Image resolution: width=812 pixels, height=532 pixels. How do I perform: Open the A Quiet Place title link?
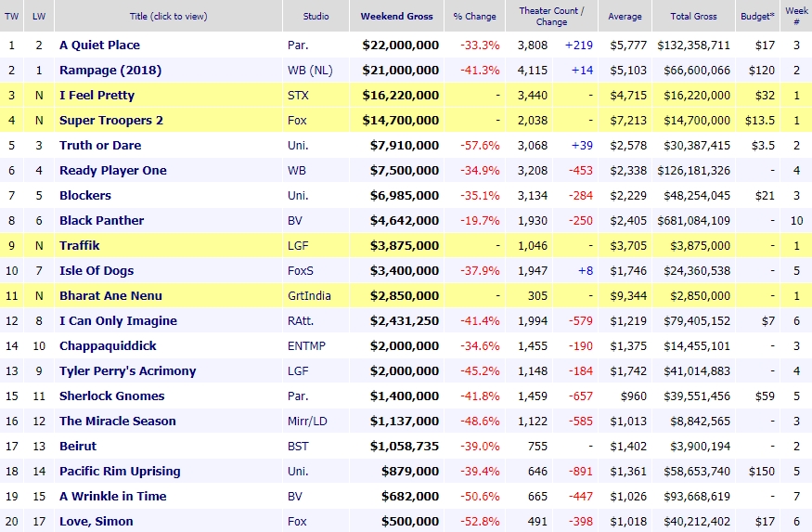[x=99, y=45]
